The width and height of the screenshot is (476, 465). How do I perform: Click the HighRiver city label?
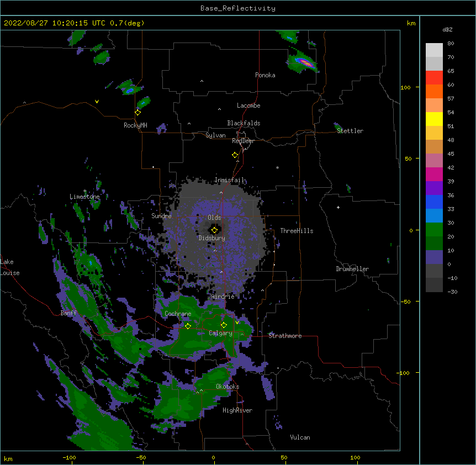(237, 411)
